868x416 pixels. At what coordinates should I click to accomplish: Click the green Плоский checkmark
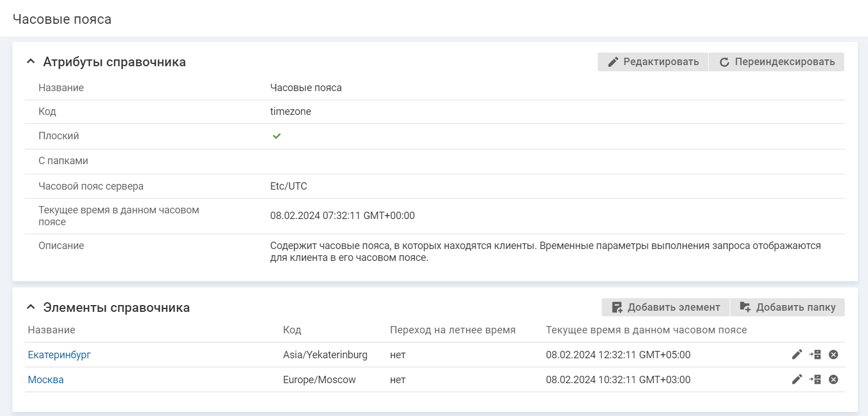point(276,136)
